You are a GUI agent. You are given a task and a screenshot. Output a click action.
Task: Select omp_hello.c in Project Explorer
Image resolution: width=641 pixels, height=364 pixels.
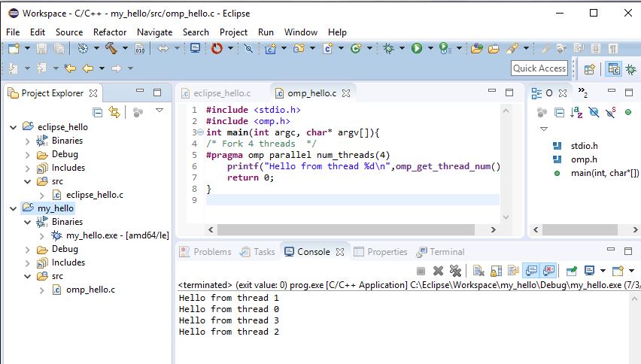point(90,290)
